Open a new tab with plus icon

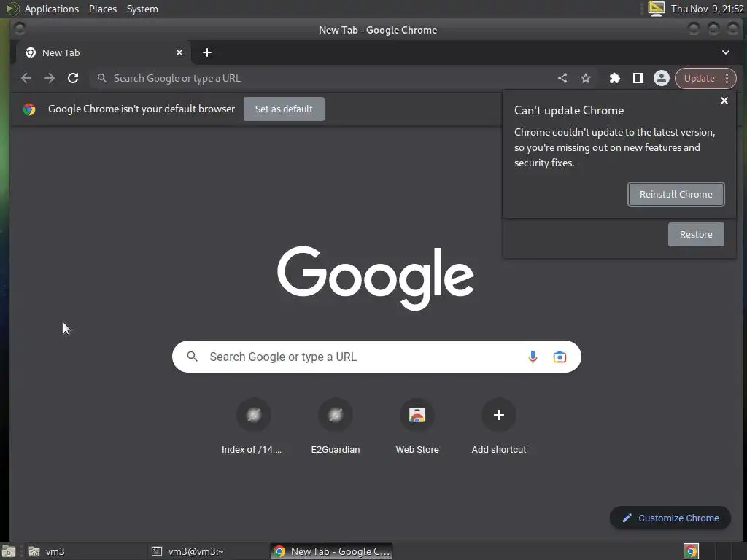(x=206, y=52)
